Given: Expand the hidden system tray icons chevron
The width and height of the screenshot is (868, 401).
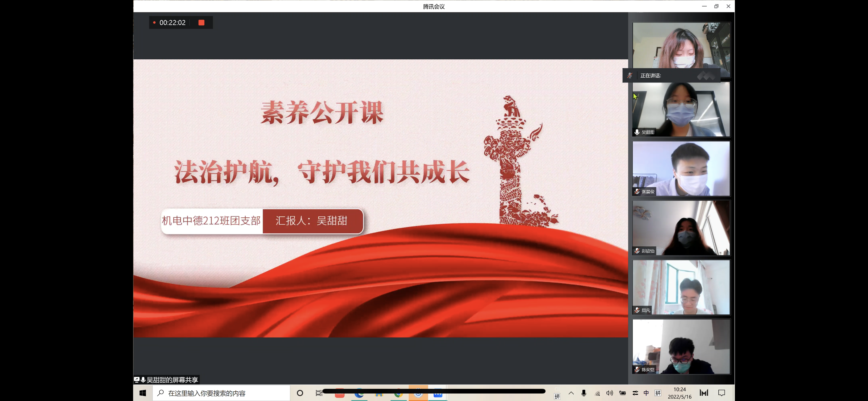Looking at the screenshot, I should [571, 393].
